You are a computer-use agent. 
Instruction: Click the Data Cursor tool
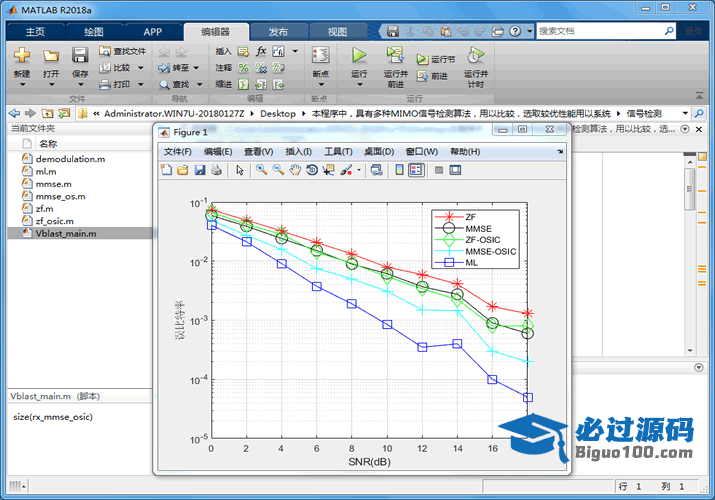329,170
